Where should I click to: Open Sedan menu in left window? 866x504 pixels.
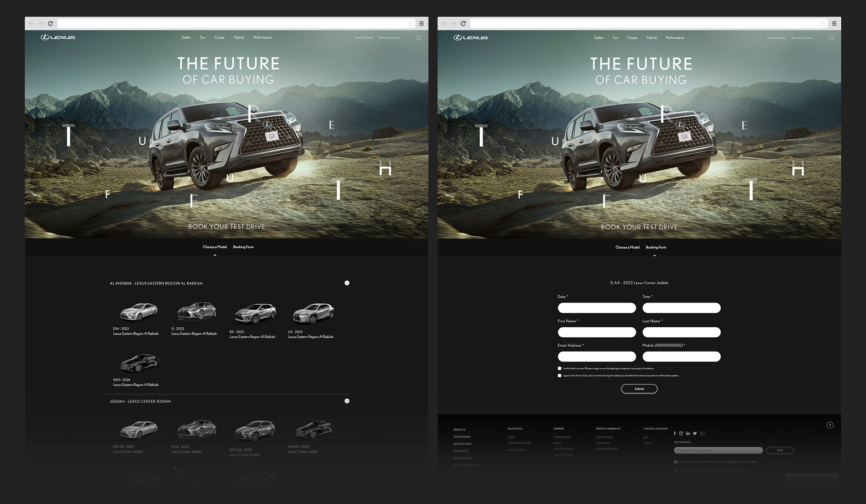(x=186, y=37)
